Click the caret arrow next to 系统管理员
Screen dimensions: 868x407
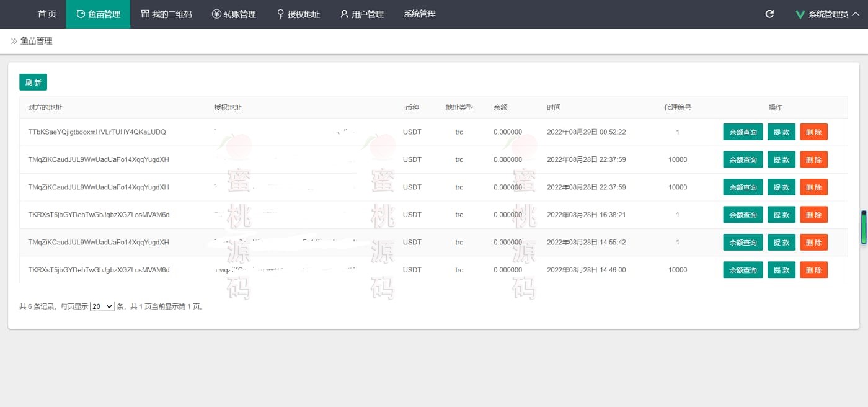[856, 14]
